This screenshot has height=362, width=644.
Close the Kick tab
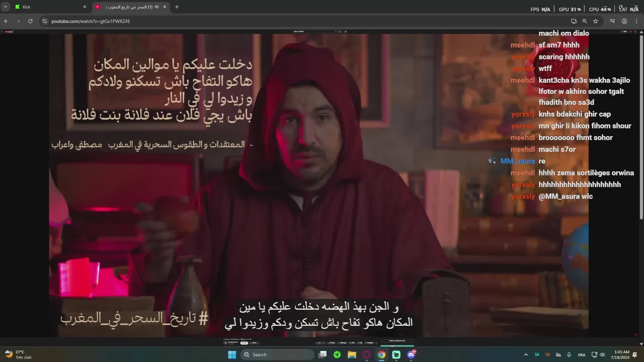click(85, 7)
